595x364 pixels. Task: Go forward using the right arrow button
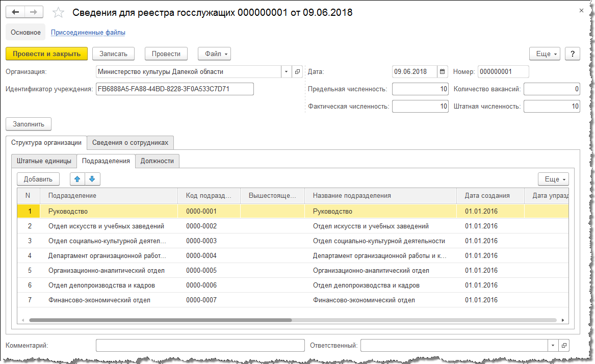(34, 12)
